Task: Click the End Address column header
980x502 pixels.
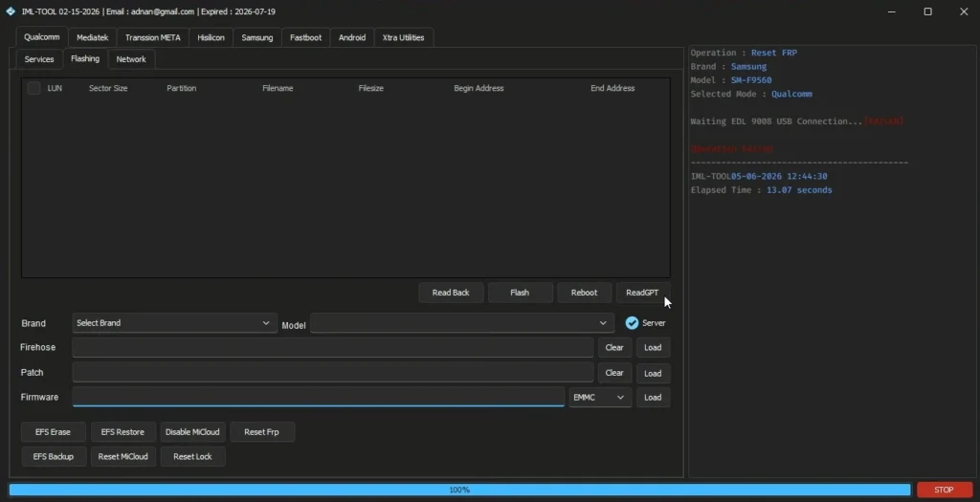Action: 612,88
